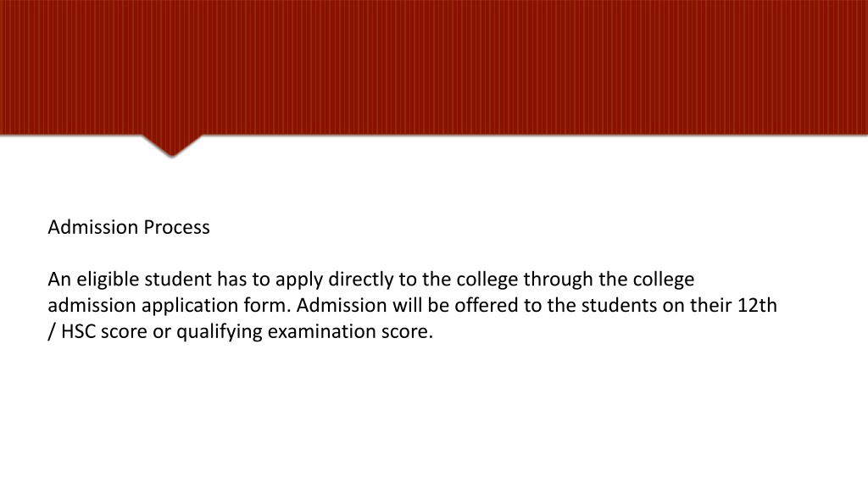Click the downward triangle notch under banner
868x488 pixels.
click(x=171, y=146)
